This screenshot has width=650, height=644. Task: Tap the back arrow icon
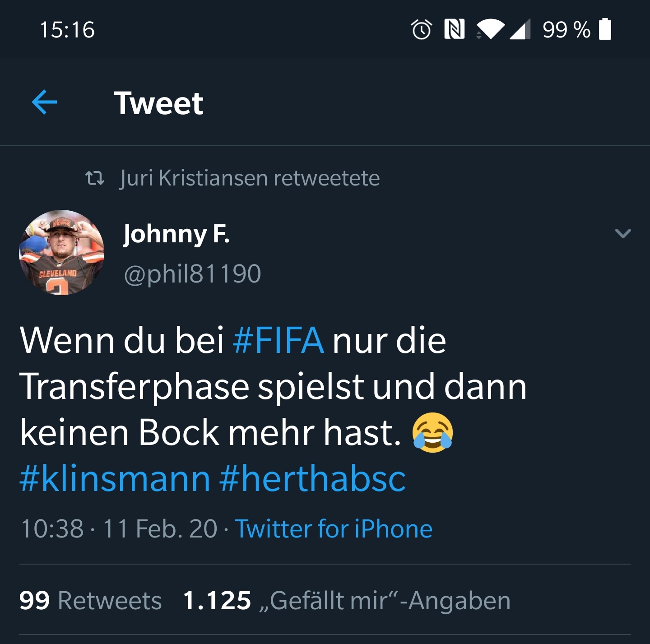pyautogui.click(x=44, y=102)
